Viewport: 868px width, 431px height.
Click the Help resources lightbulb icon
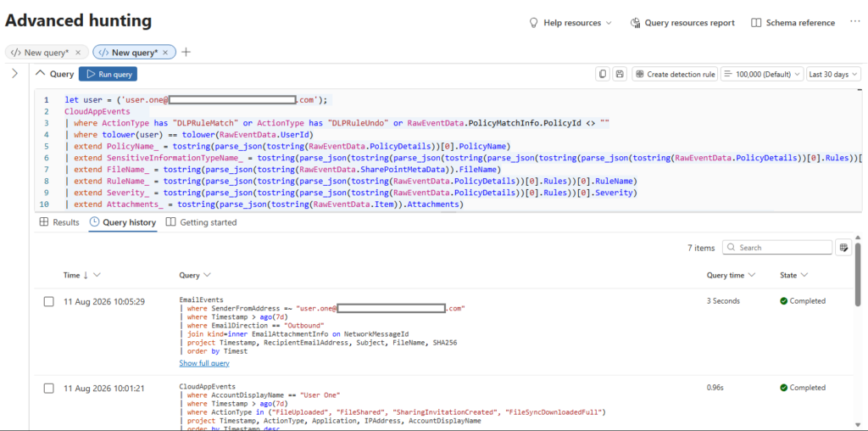click(534, 23)
